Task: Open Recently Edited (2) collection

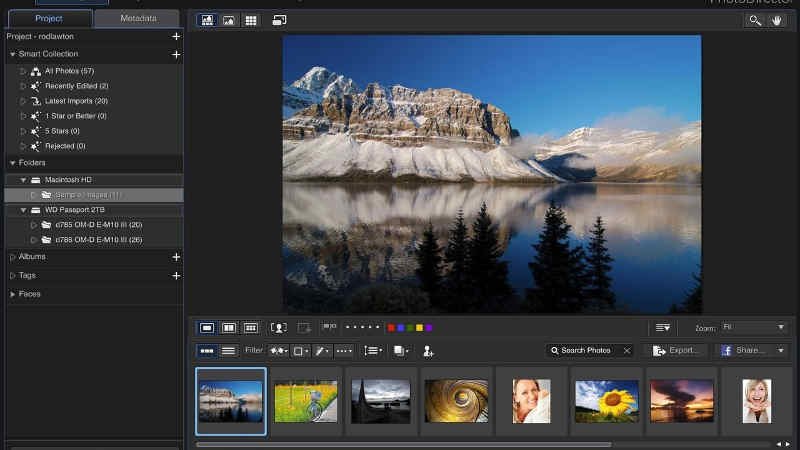Action: pyautogui.click(x=77, y=86)
